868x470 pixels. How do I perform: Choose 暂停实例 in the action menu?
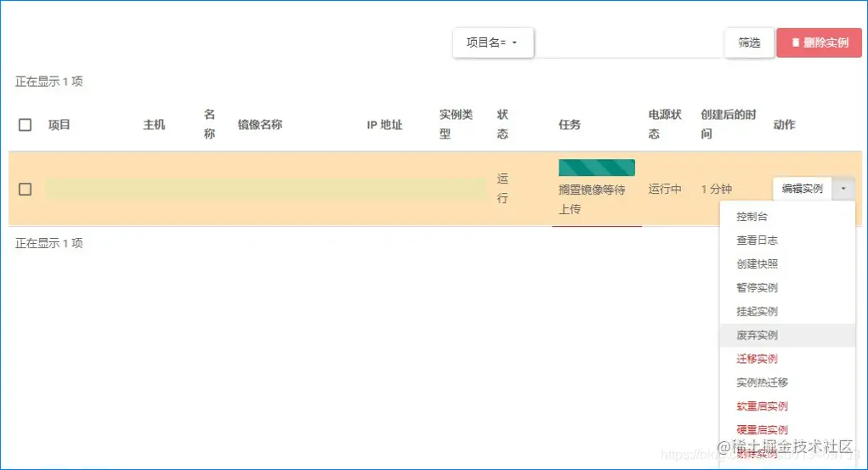787,288
